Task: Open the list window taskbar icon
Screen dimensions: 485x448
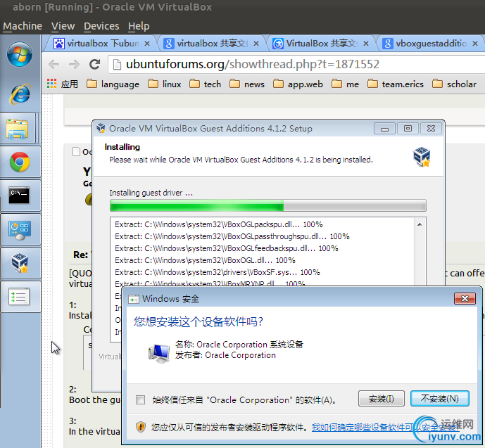Action: (x=19, y=297)
